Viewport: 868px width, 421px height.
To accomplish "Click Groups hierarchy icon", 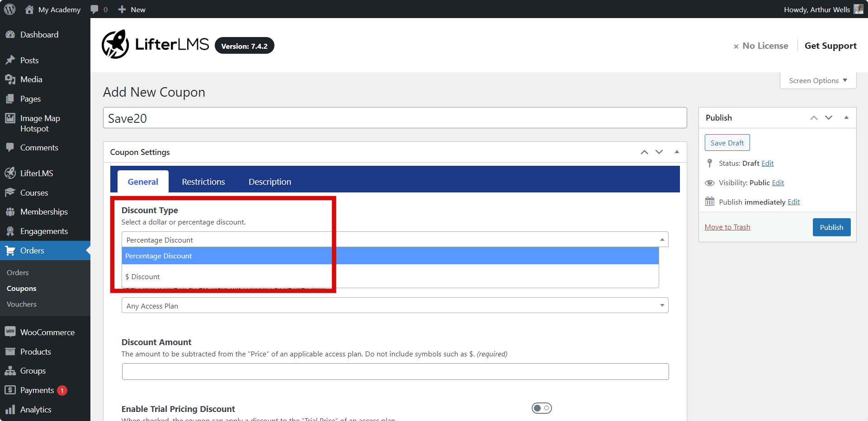I will 10,371.
